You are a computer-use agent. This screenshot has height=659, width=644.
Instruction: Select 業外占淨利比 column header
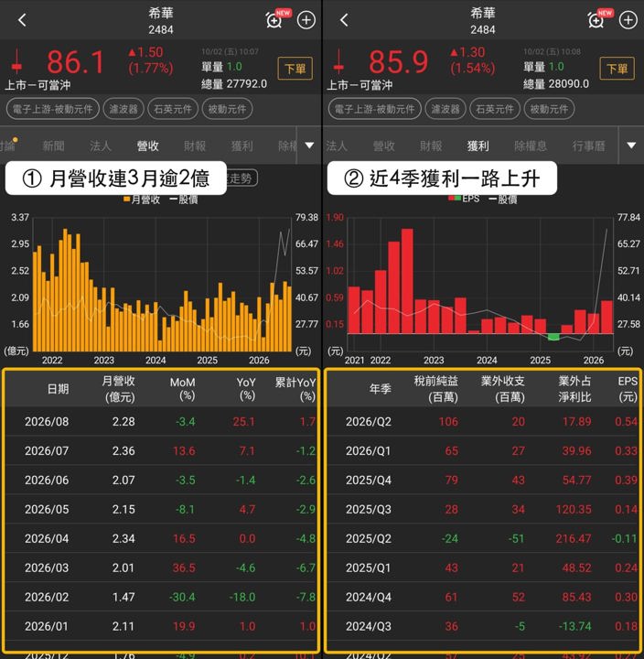pyautogui.click(x=574, y=389)
